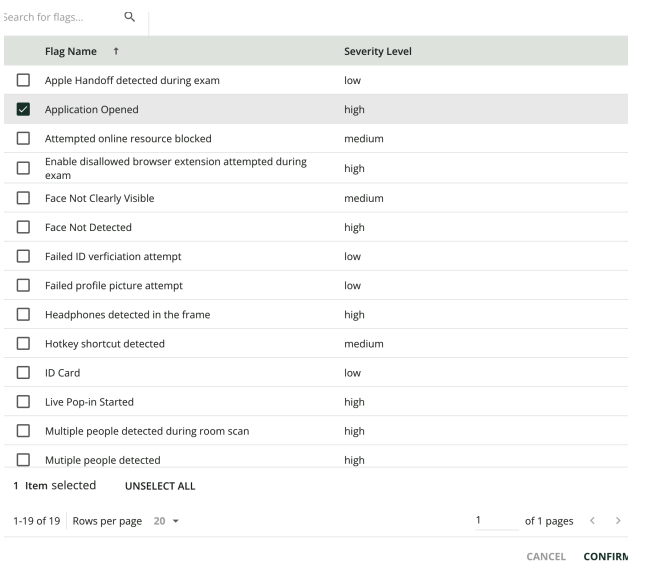Click Unselect All button

pos(160,486)
